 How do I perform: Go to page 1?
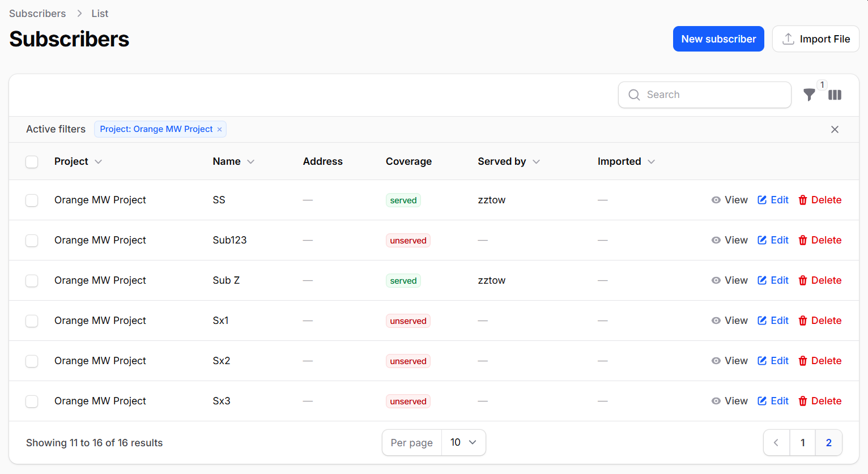click(x=802, y=443)
